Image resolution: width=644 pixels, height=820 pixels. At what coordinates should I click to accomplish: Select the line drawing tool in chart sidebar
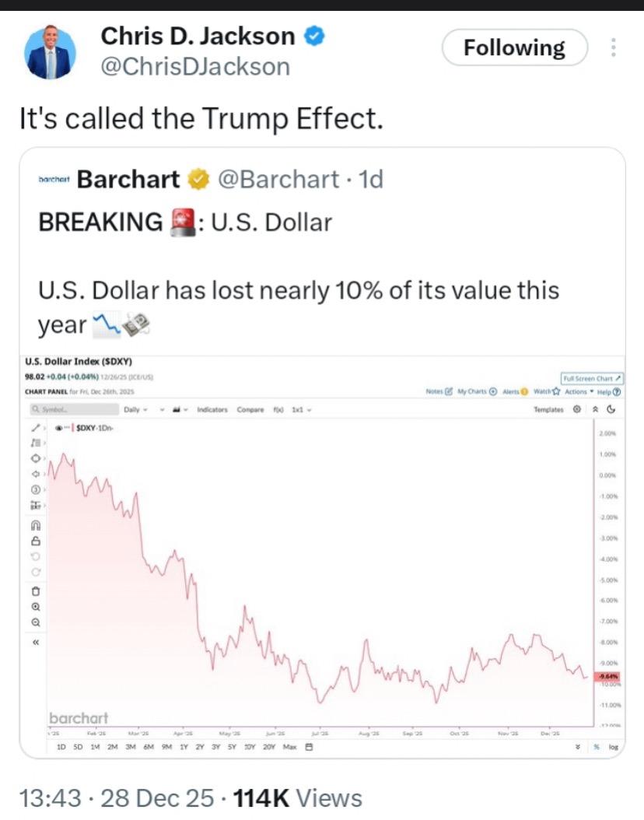(35, 428)
